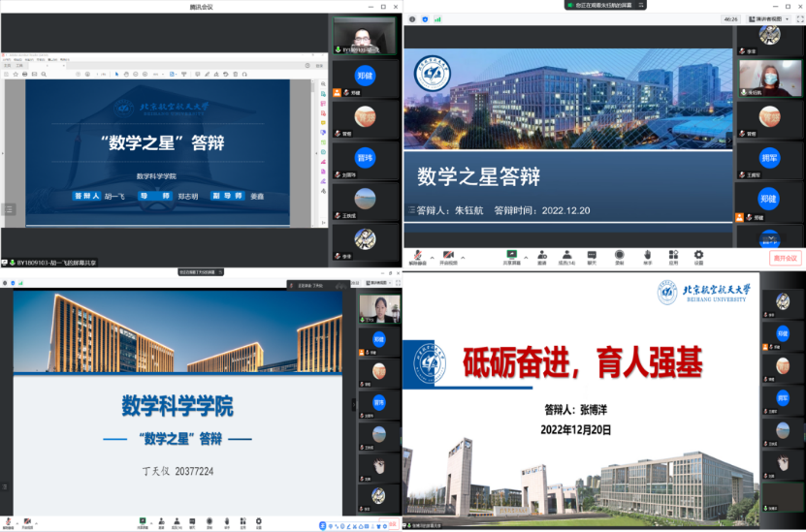
Task: Click raise hand icon in top-right meeting toolbar
Action: [x=647, y=256]
